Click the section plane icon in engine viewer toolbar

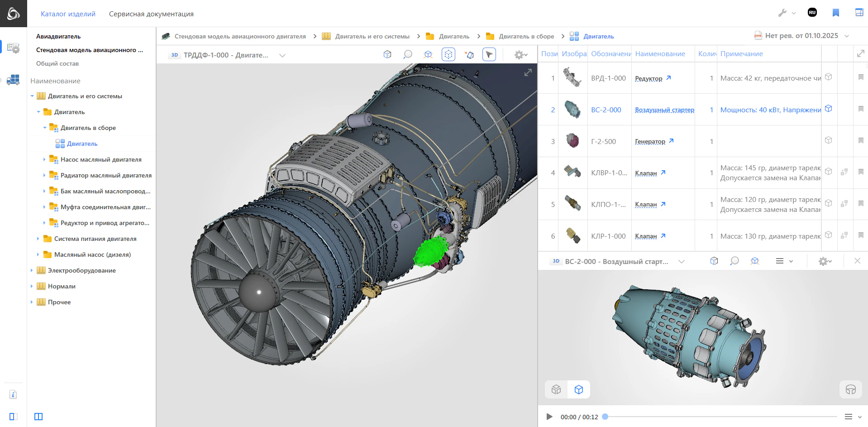[469, 55]
